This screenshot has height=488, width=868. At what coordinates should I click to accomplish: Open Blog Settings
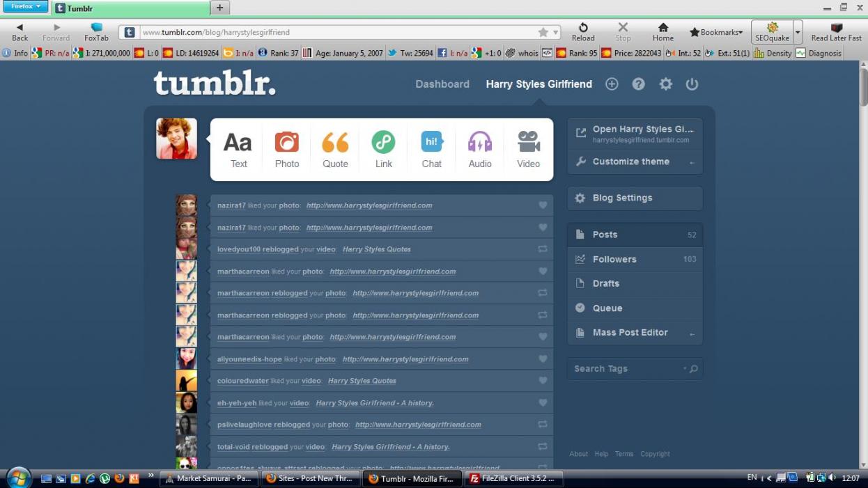[635, 198]
